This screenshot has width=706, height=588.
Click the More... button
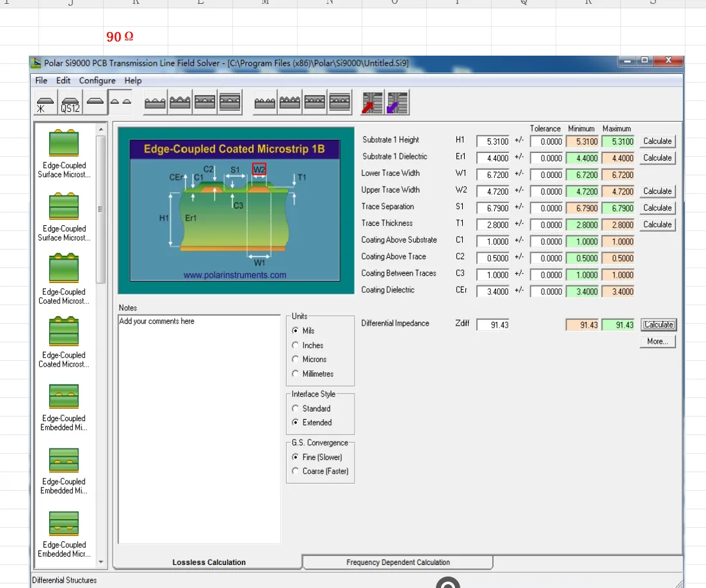657,341
